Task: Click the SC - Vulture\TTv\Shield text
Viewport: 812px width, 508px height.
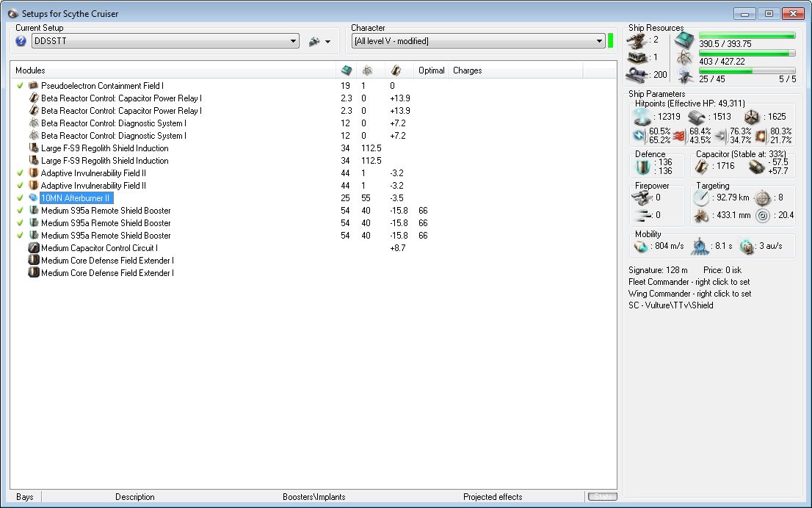Action: tap(670, 305)
